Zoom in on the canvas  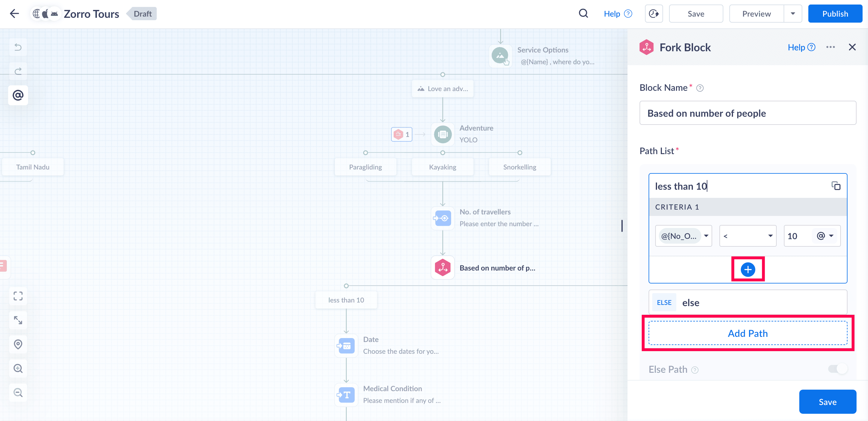(x=18, y=369)
